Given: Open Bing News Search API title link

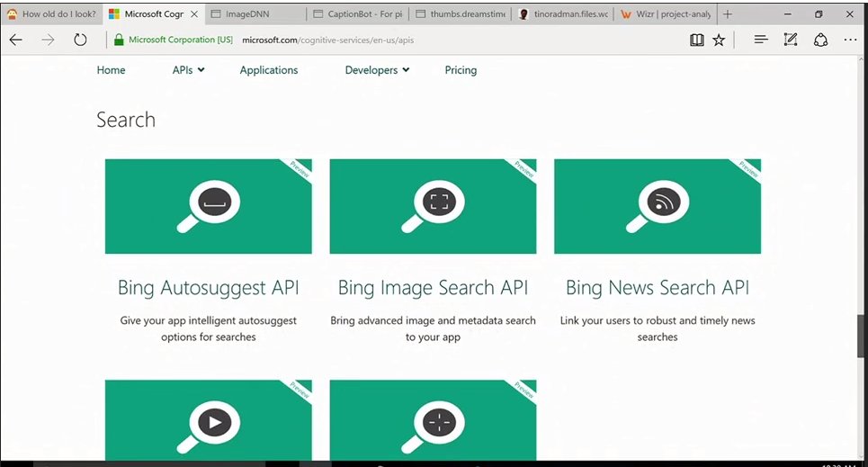Looking at the screenshot, I should (x=658, y=288).
